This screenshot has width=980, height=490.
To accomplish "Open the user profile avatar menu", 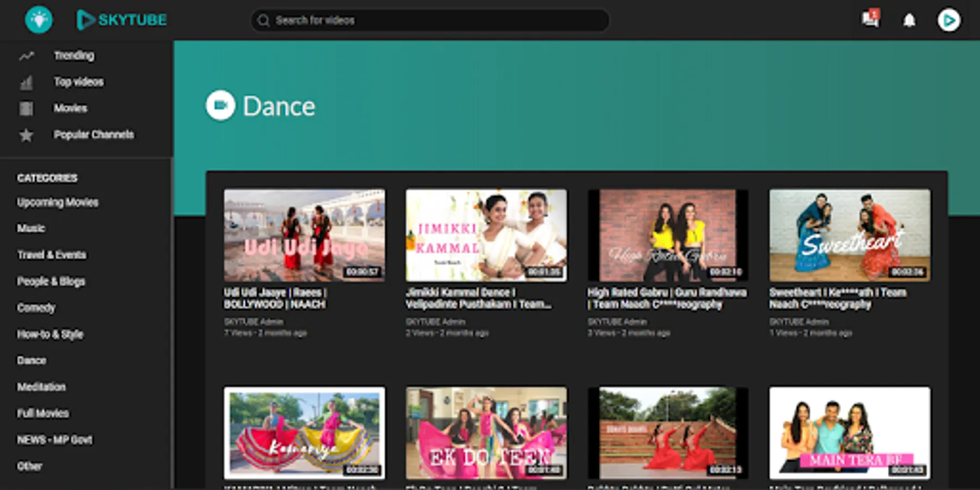I will pyautogui.click(x=948, y=20).
